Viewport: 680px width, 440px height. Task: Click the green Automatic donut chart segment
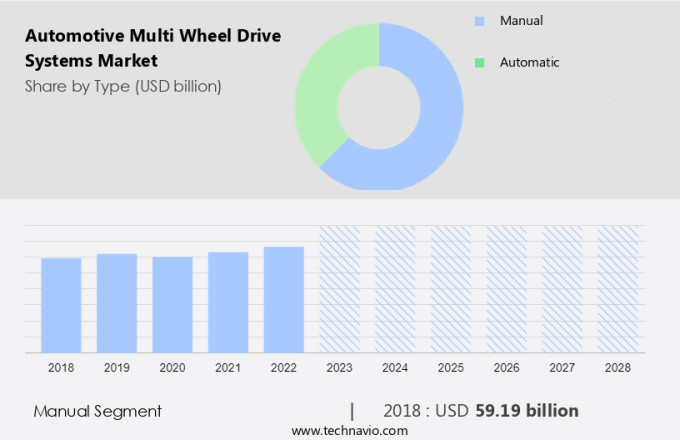point(322,90)
